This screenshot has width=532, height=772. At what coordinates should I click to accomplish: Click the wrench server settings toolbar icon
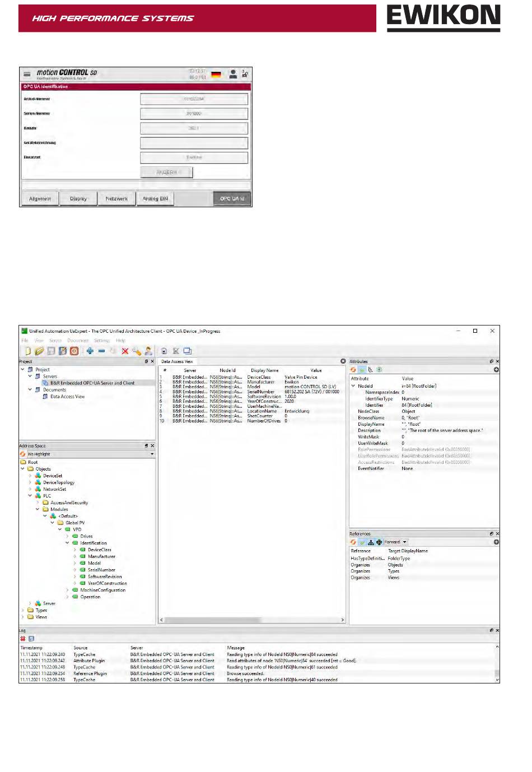pyautogui.click(x=137, y=351)
